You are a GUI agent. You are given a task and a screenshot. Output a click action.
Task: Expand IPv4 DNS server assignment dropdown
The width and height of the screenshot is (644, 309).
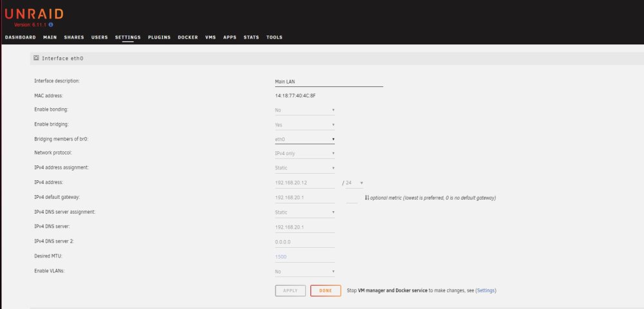pos(305,212)
